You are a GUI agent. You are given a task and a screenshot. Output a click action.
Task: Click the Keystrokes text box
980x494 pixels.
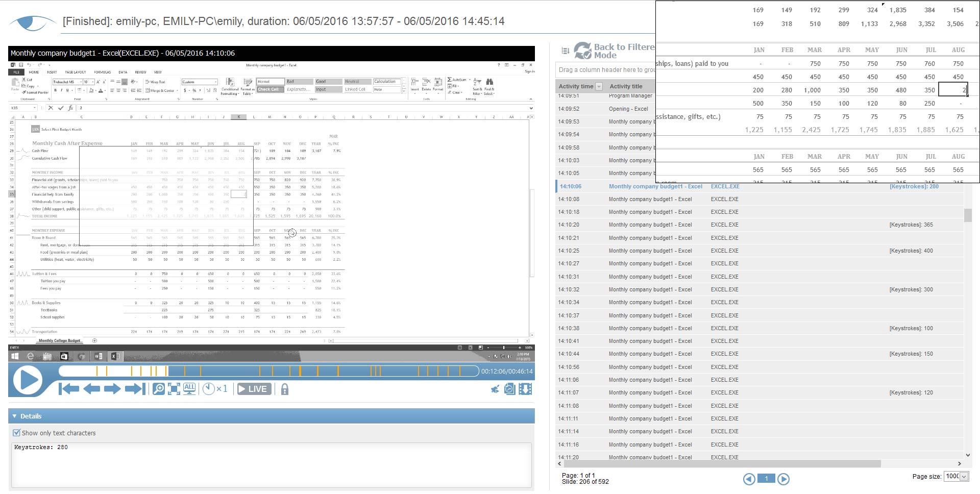tap(271, 465)
